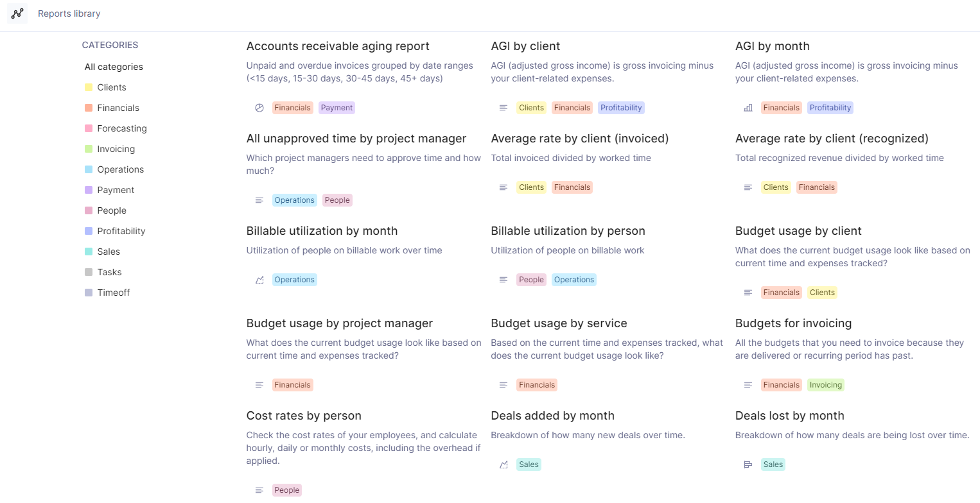The image size is (980, 503).
Task: Click the yellow Clients category swatch
Action: [89, 87]
